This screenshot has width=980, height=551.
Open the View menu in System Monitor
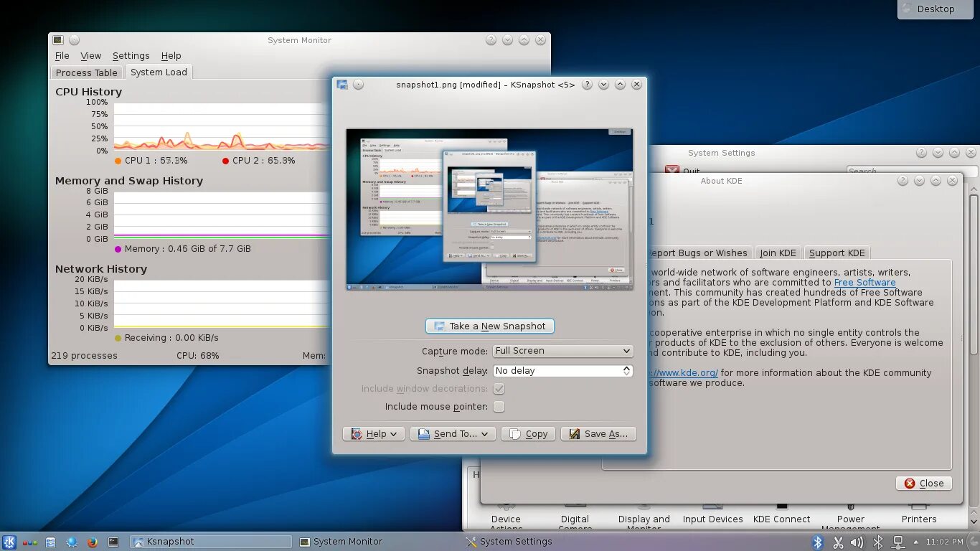tap(90, 56)
